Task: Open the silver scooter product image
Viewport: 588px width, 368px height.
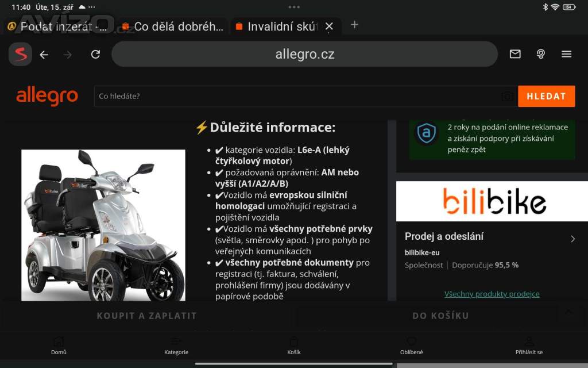Action: click(x=103, y=225)
